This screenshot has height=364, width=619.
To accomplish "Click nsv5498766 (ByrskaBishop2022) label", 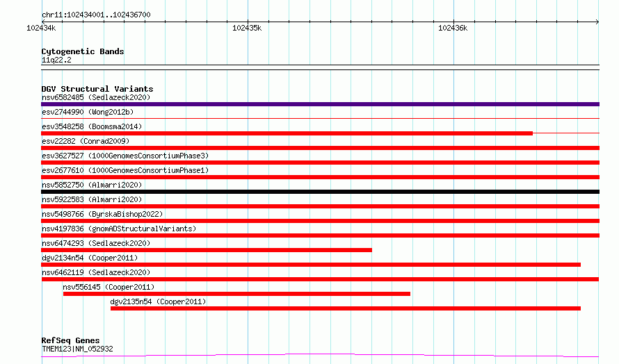I will pos(102,214).
